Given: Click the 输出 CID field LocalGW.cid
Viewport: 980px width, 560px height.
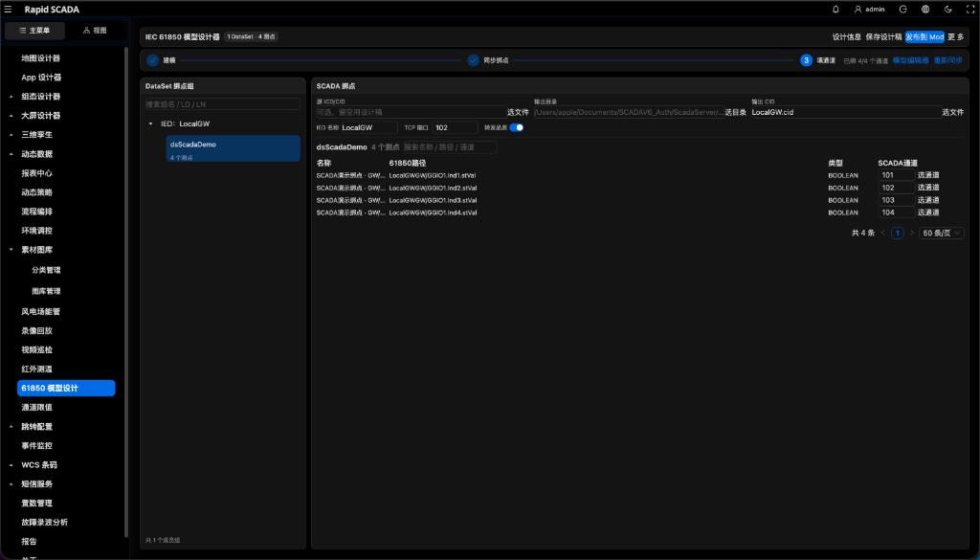Looking at the screenshot, I should pos(846,113).
